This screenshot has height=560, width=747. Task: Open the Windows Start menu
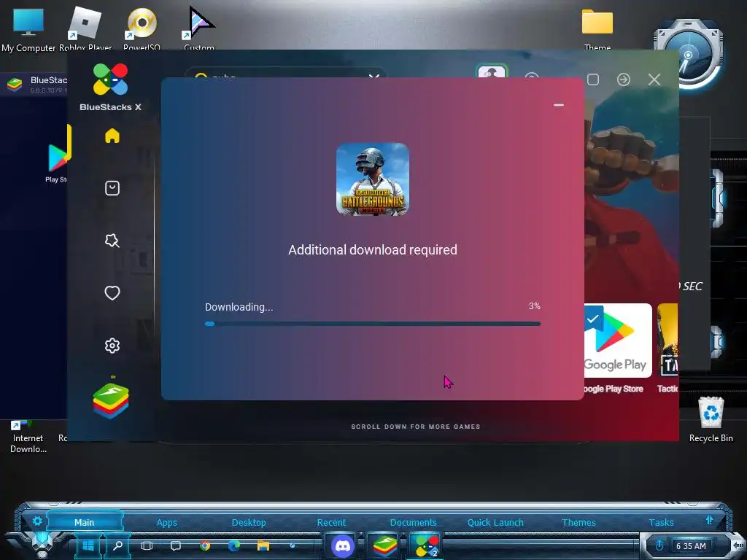click(88, 545)
